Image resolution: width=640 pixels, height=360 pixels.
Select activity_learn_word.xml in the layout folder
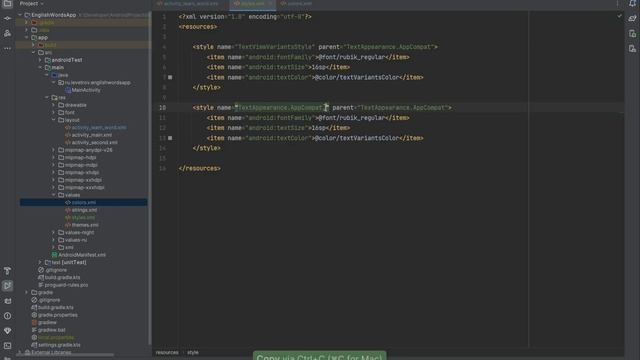(x=99, y=128)
